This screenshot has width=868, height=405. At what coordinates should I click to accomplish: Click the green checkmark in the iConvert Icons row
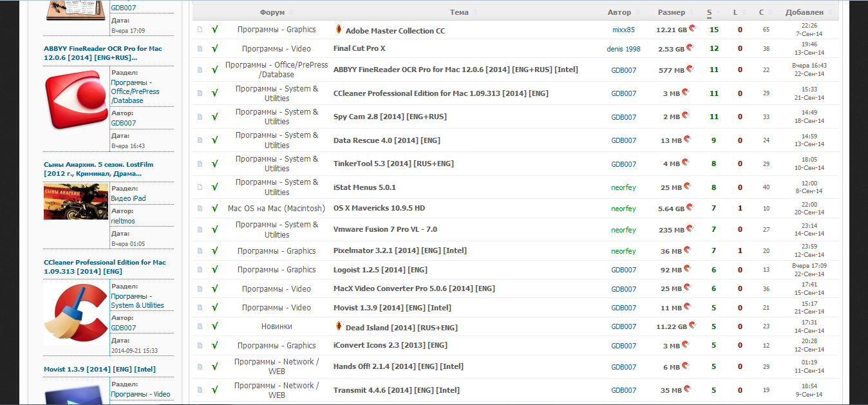(x=215, y=346)
